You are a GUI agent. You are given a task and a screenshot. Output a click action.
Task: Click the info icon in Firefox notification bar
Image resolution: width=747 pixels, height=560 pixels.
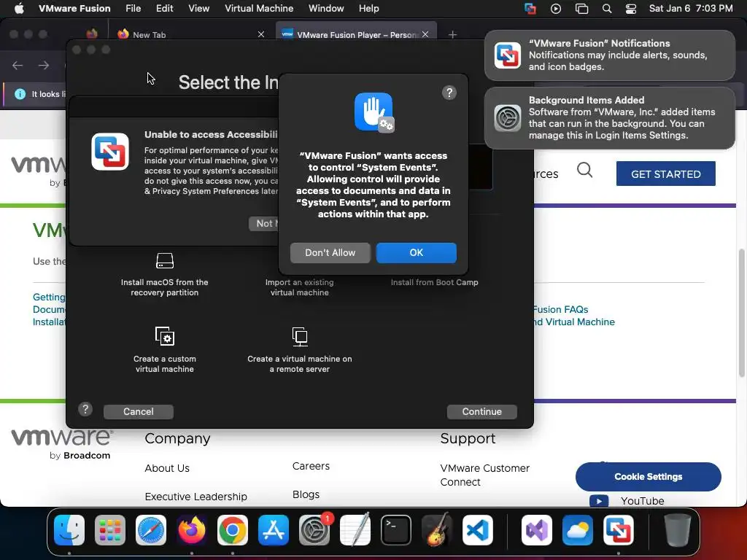click(20, 94)
